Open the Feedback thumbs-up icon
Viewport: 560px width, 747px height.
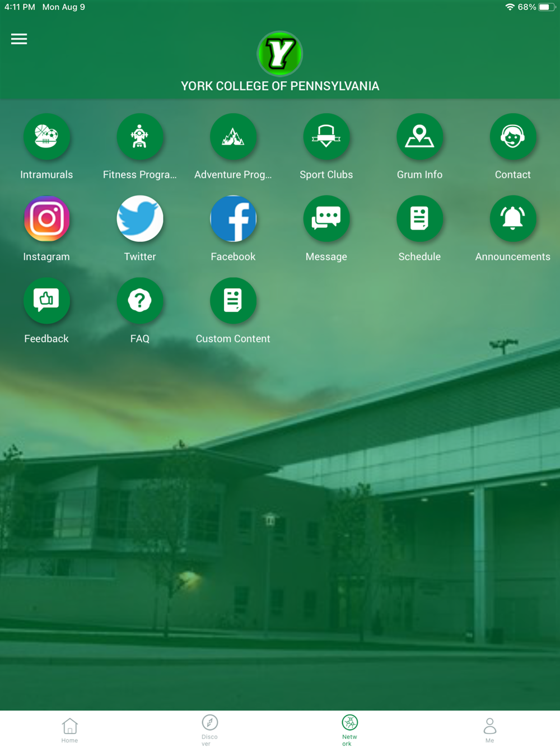46,301
